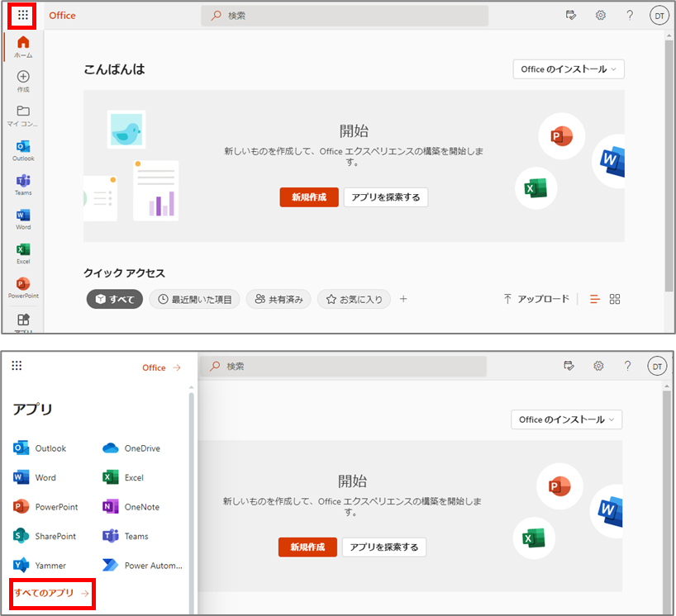Image resolution: width=676 pixels, height=616 pixels.
Task: Focus the 検索 box above the こんばんは greeting
Action: point(345,16)
